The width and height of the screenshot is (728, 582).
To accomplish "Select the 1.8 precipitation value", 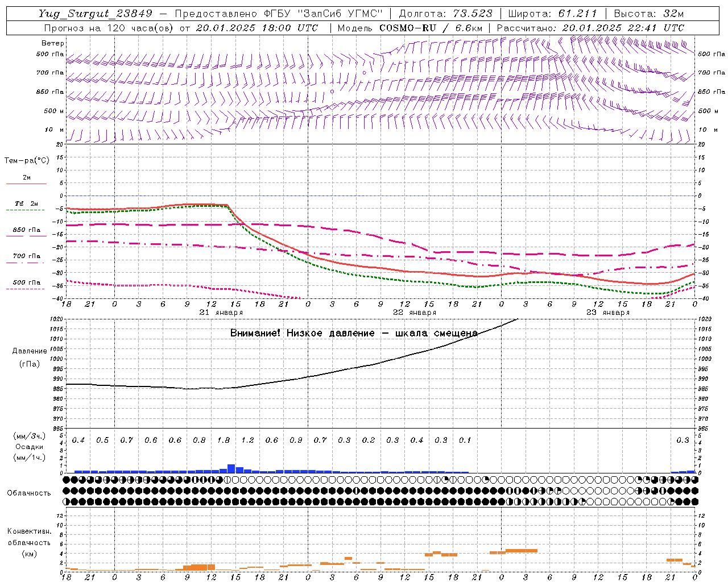I will click(224, 440).
